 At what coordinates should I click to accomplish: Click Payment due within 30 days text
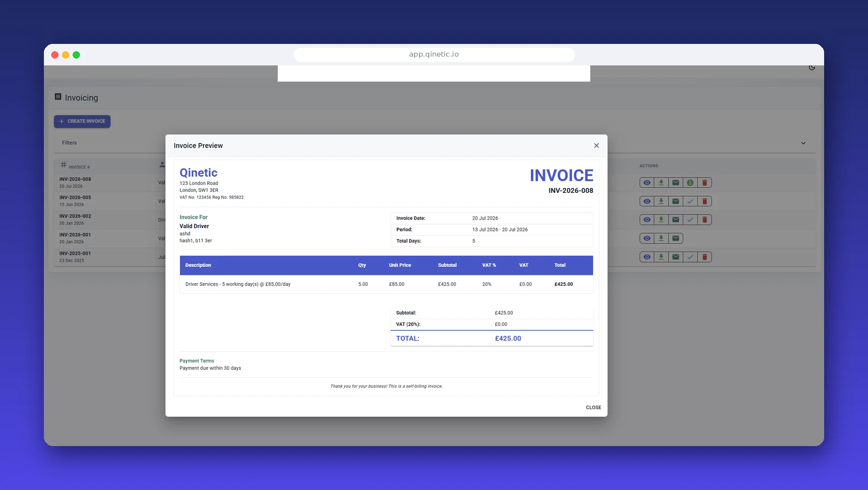[210, 368]
